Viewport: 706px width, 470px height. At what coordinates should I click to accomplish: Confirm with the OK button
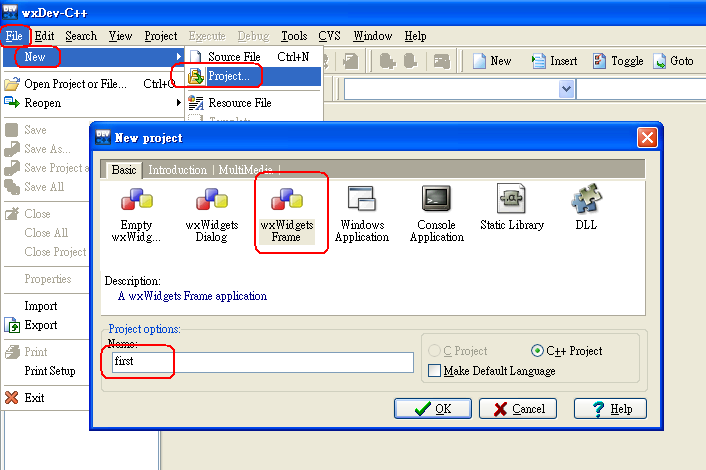pos(433,409)
